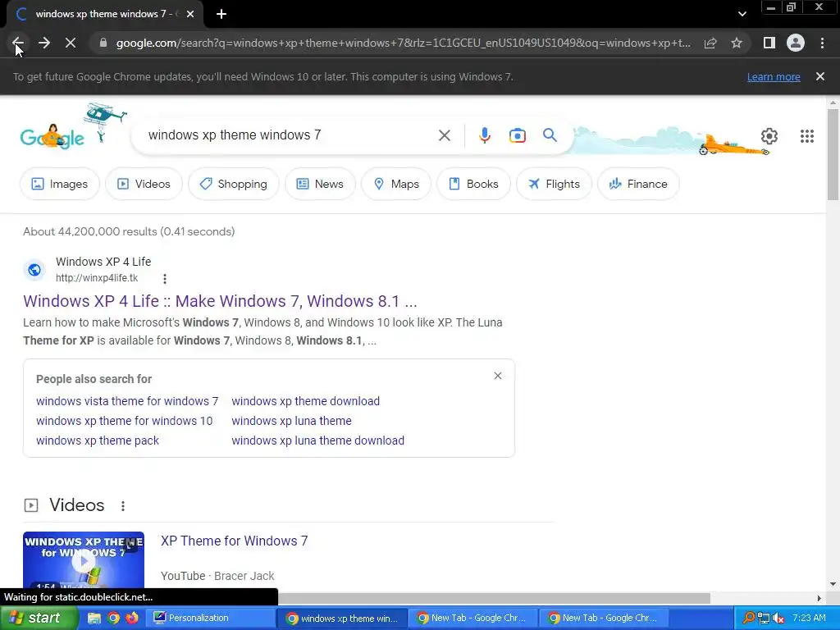Launch Chrome from quick launch

113,619
